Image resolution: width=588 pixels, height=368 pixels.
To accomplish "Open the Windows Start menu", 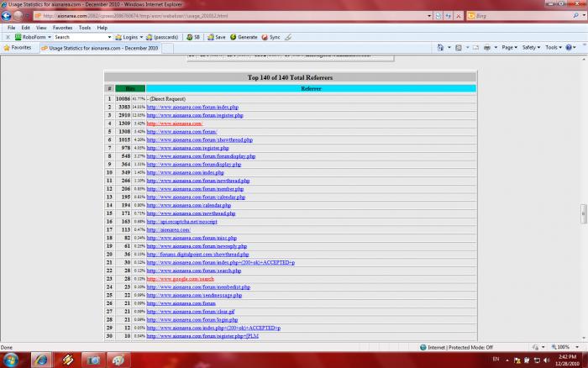I will [13, 359].
